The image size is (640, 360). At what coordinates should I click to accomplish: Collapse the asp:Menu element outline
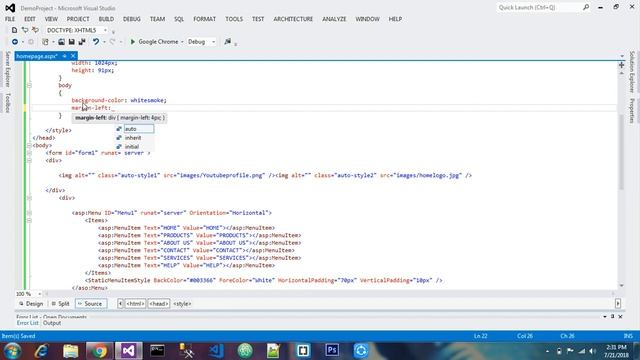click(x=29, y=213)
